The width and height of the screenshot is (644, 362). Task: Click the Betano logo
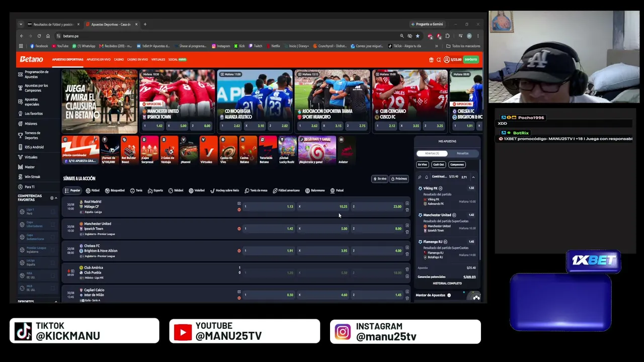tap(31, 59)
